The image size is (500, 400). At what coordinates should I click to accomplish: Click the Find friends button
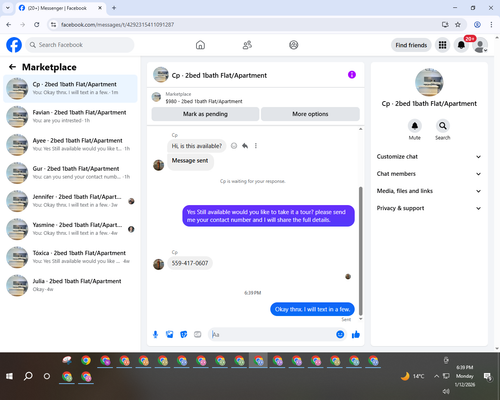411,45
